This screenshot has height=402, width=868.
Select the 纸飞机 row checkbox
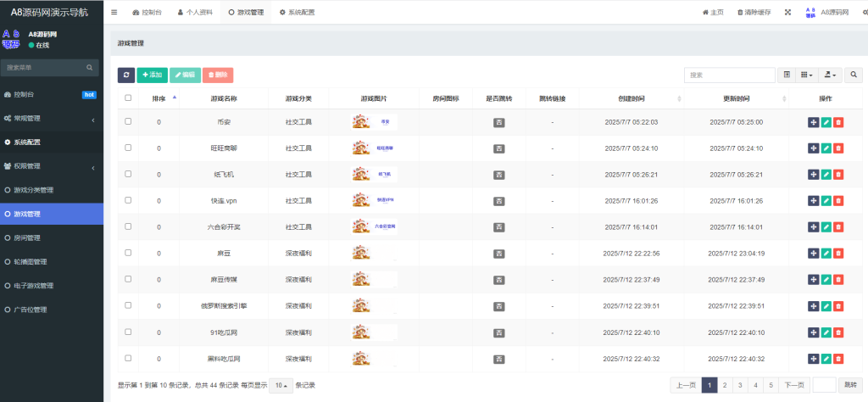(129, 174)
